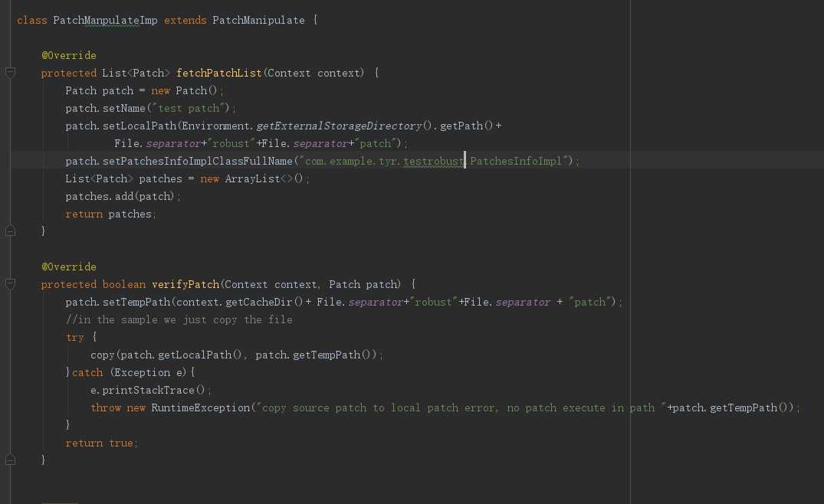Image resolution: width=824 pixels, height=504 pixels.
Task: Click the @Override annotation above fetchPatchList
Action: pyautogui.click(x=68, y=55)
